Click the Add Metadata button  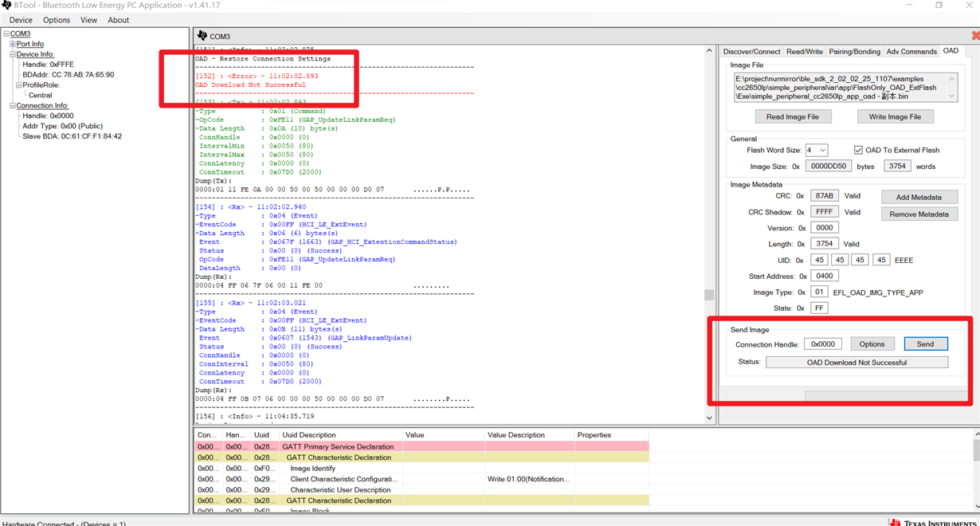[919, 197]
